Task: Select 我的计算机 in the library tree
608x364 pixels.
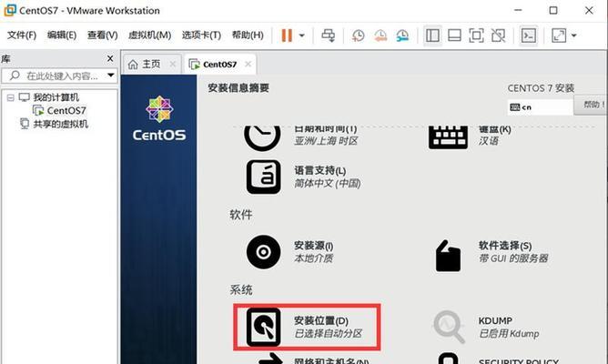Action: point(56,97)
